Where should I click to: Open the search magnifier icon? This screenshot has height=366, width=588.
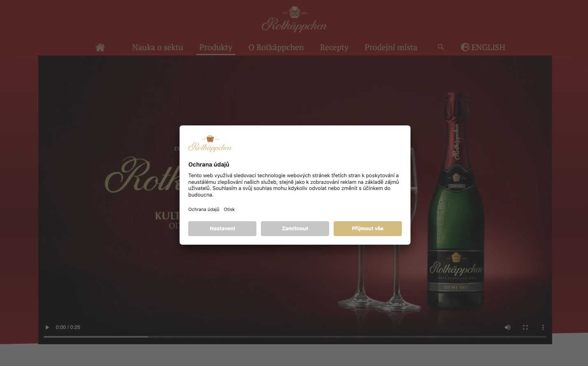coord(441,47)
